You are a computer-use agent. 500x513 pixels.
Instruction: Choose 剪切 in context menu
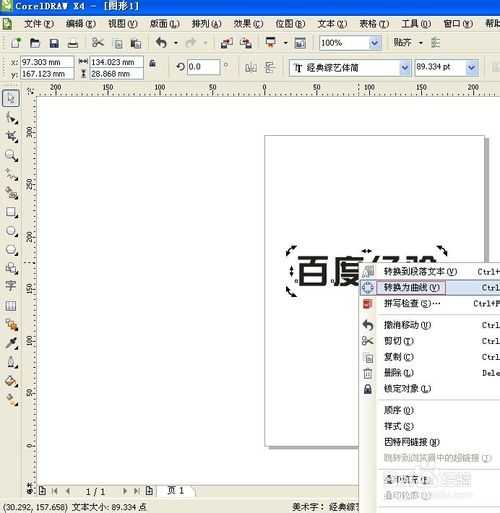click(430, 341)
